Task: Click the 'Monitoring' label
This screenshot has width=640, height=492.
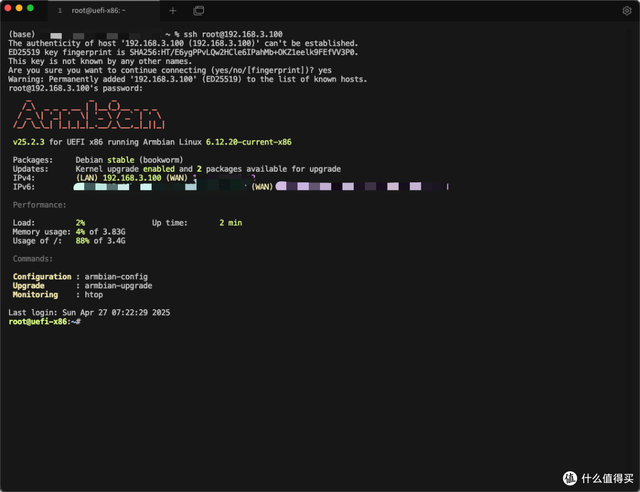Action: click(35, 295)
